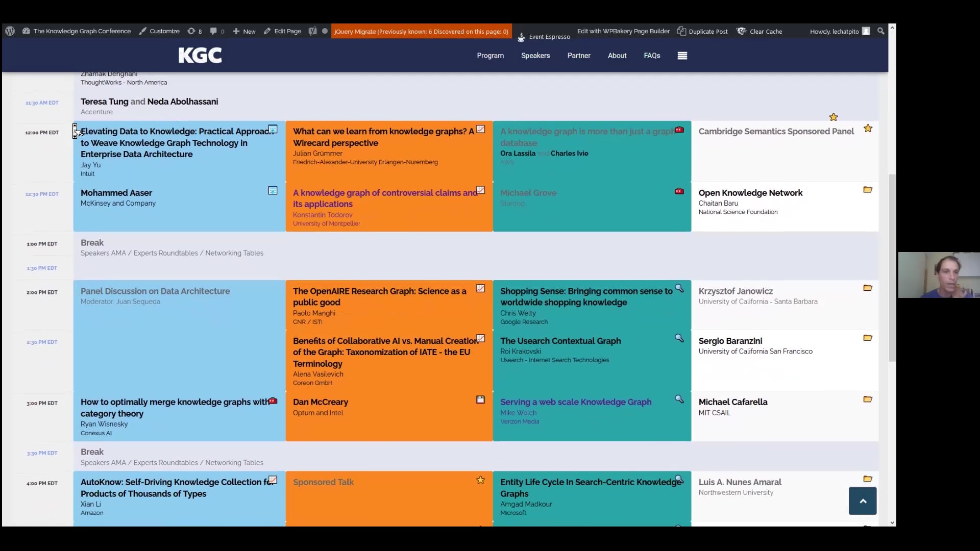980x551 pixels.
Task: Click the WordPress logo admin icon
Action: [x=10, y=31]
